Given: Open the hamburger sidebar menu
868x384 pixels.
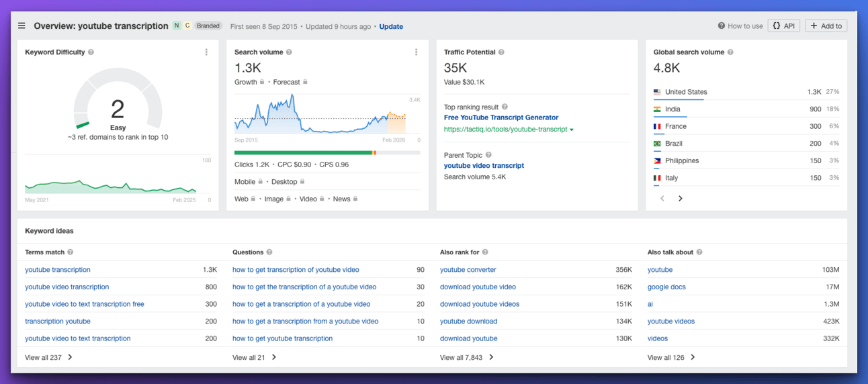Looking at the screenshot, I should click(x=21, y=26).
